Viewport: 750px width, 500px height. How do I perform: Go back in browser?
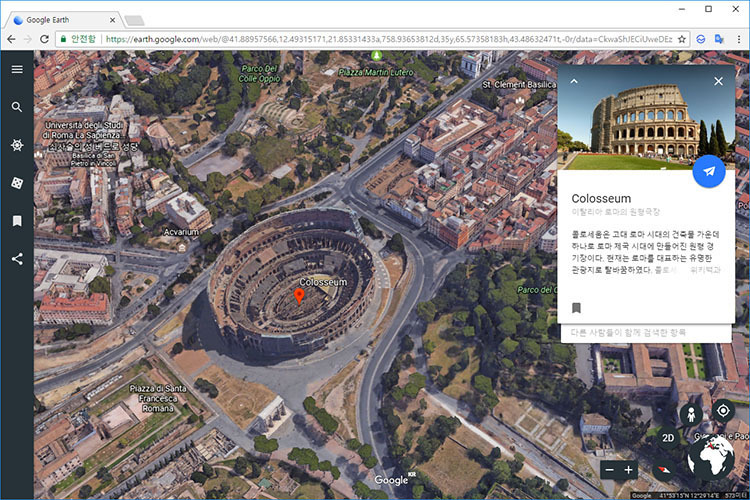(x=11, y=39)
